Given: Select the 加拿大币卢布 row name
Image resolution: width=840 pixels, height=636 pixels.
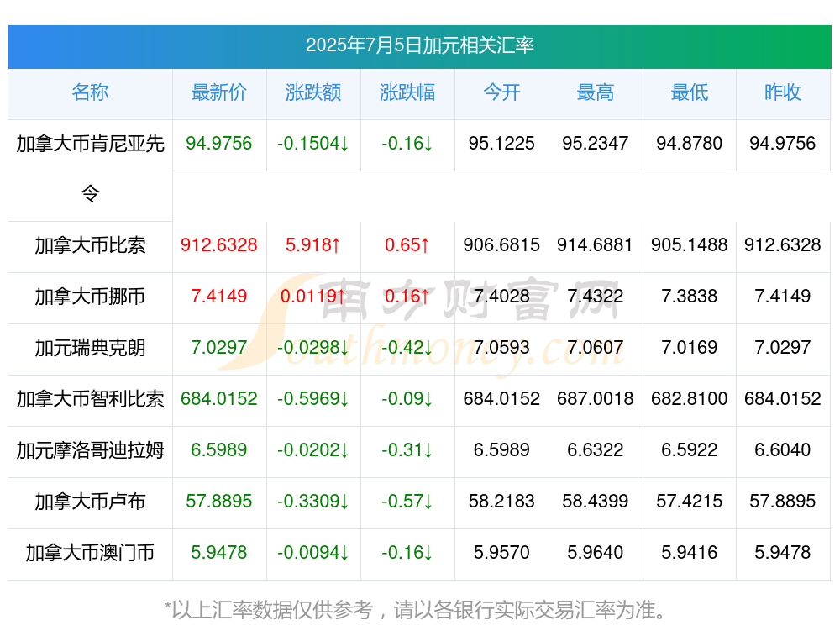Looking at the screenshot, I should pos(90,502).
